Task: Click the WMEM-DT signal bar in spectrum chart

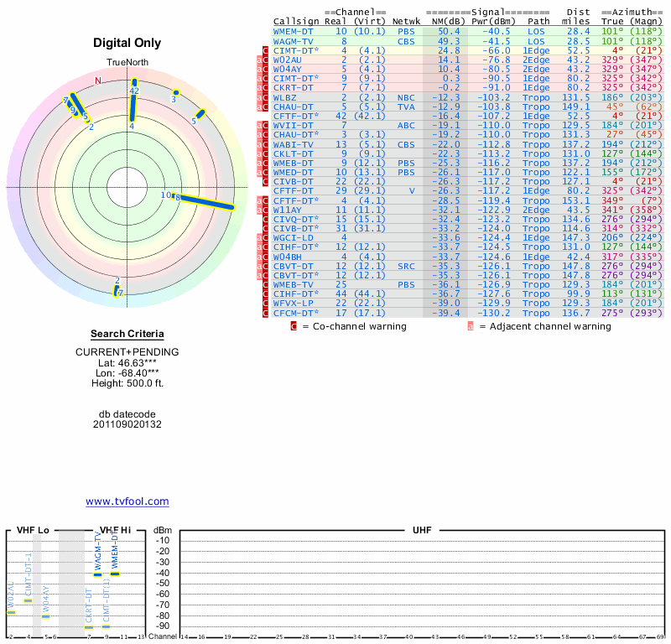Action: click(x=115, y=574)
